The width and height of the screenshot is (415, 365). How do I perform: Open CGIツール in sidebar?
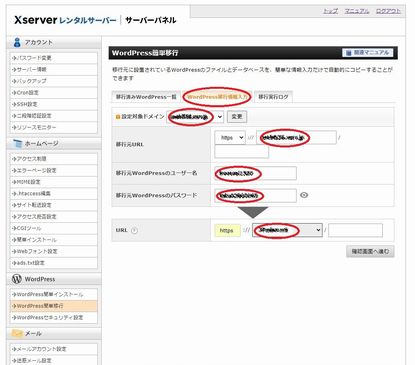tap(54, 228)
